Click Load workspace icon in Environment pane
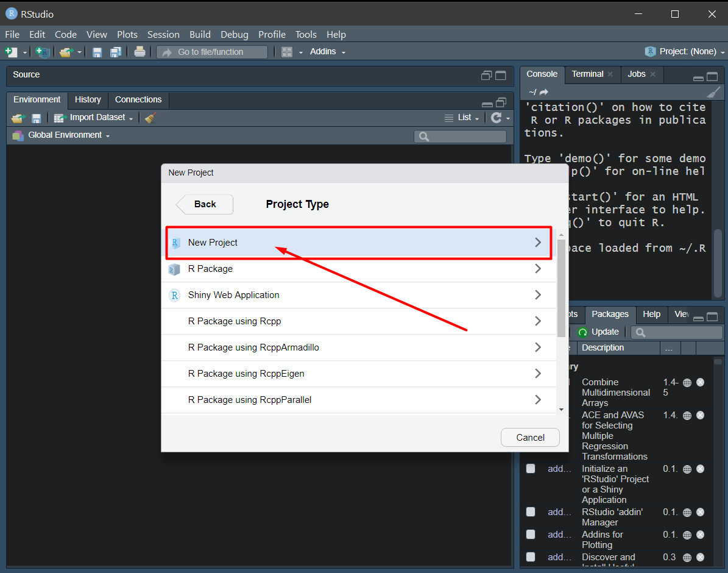The image size is (728, 573). coord(18,118)
